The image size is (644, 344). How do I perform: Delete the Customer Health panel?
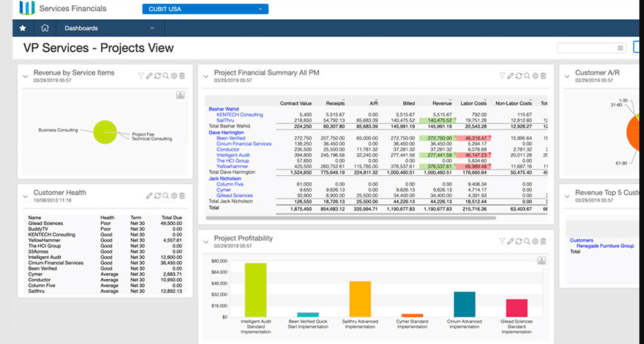click(x=182, y=196)
